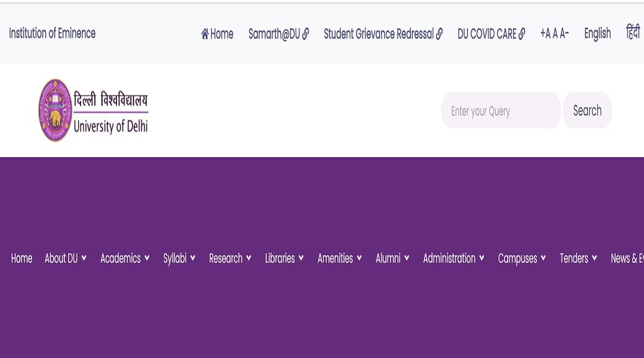Viewport: 644px width, 358px height.
Task: Open the Syllabi dropdown
Action: [179, 258]
